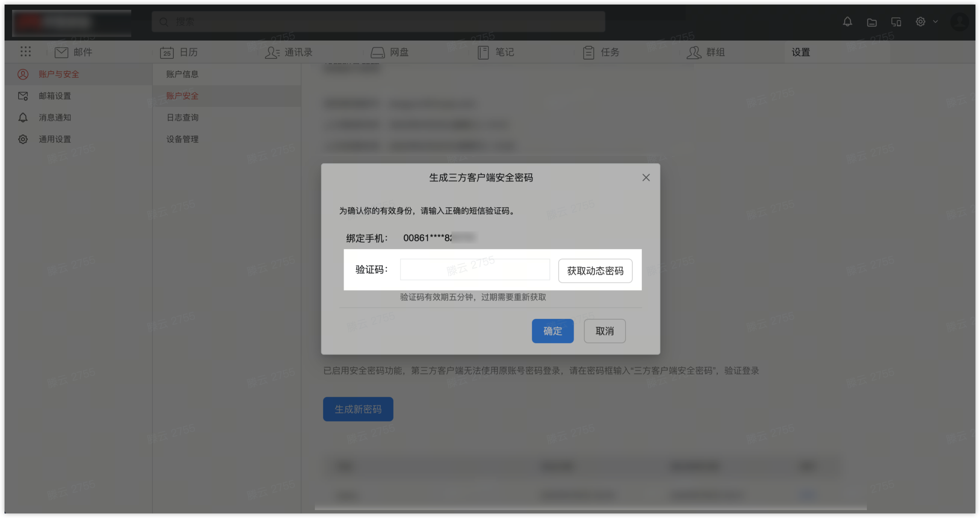
Task: Click the hint text 验证码有效期五分钟
Action: pyautogui.click(x=473, y=297)
